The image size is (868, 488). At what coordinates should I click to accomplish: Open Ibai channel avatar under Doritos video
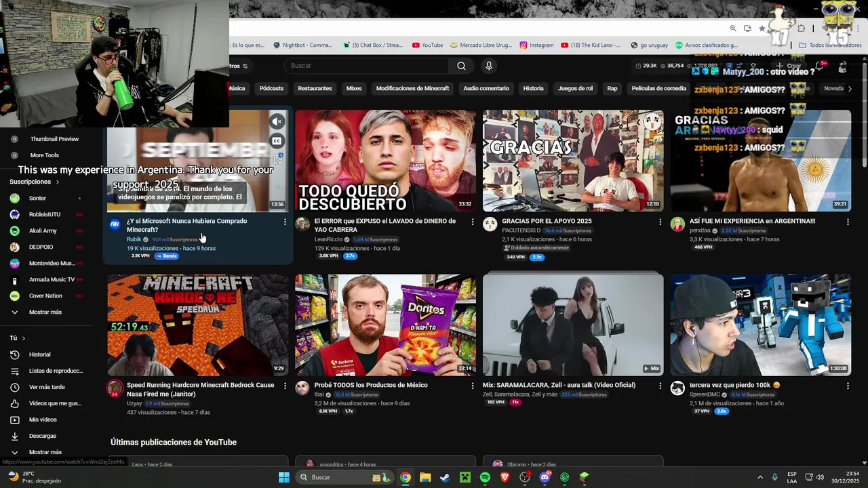click(x=302, y=388)
